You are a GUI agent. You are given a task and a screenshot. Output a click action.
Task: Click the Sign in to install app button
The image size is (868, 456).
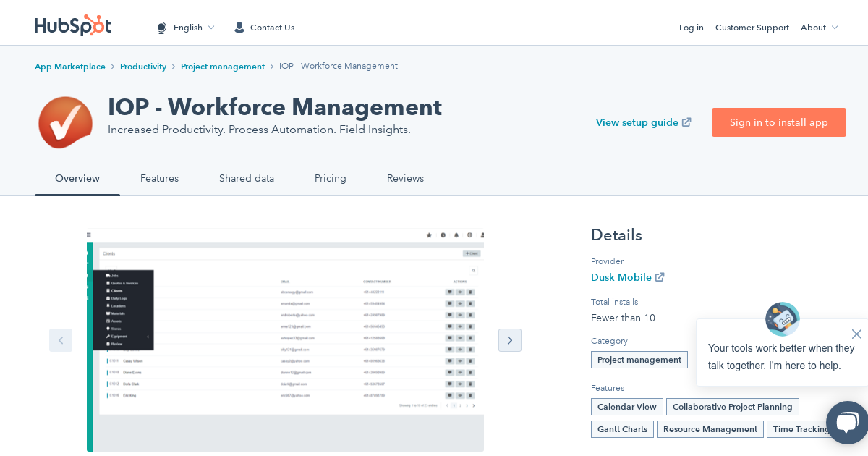pyautogui.click(x=779, y=122)
